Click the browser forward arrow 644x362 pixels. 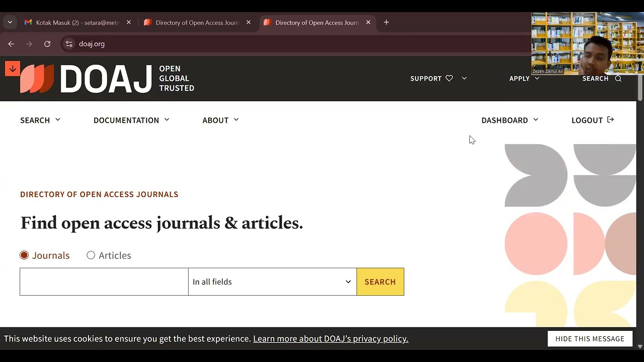point(29,44)
